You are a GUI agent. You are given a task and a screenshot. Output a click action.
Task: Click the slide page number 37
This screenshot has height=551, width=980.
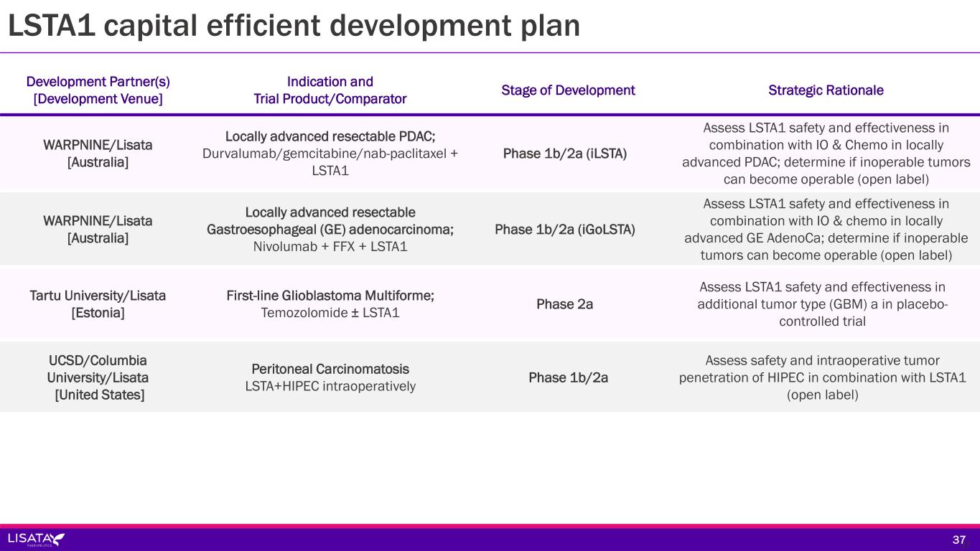[959, 540]
